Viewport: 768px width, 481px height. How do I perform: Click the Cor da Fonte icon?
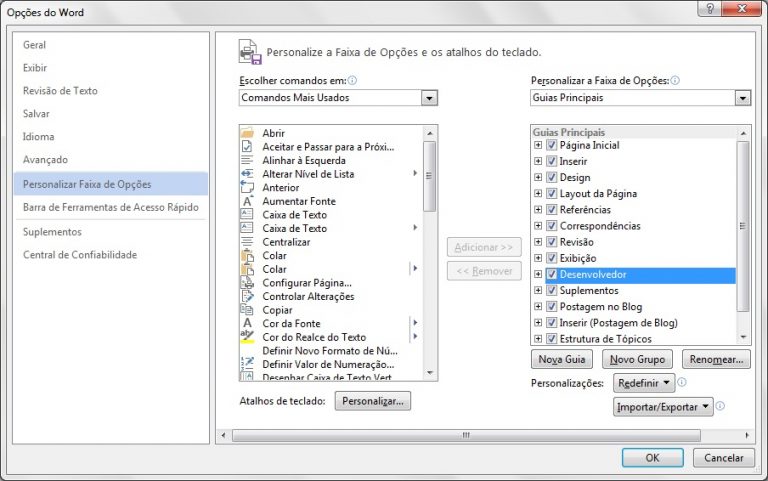[247, 323]
